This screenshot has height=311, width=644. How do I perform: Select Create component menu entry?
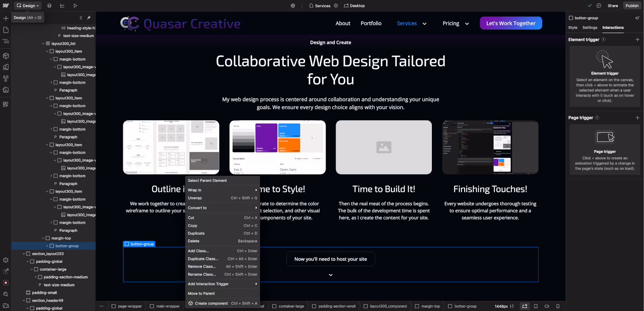click(222, 303)
